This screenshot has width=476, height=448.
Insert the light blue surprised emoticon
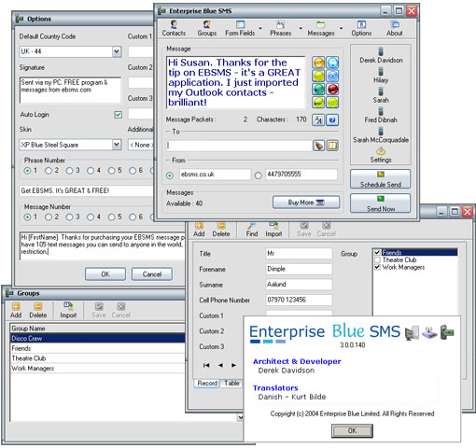pos(332,63)
